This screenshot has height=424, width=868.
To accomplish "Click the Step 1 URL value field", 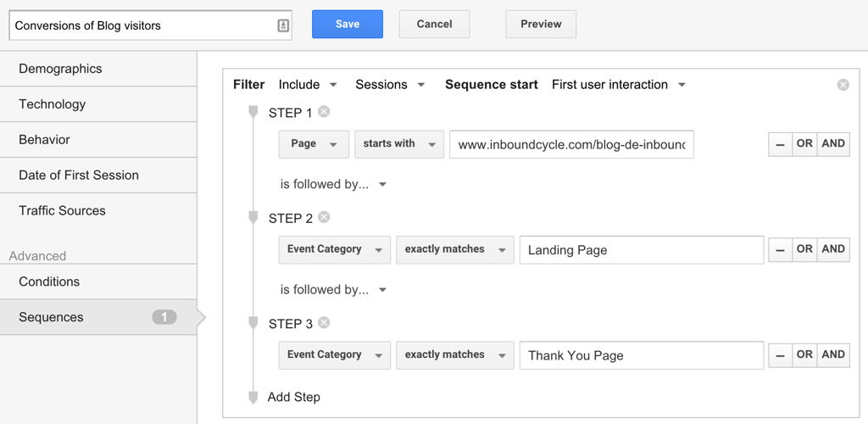I will pyautogui.click(x=571, y=144).
